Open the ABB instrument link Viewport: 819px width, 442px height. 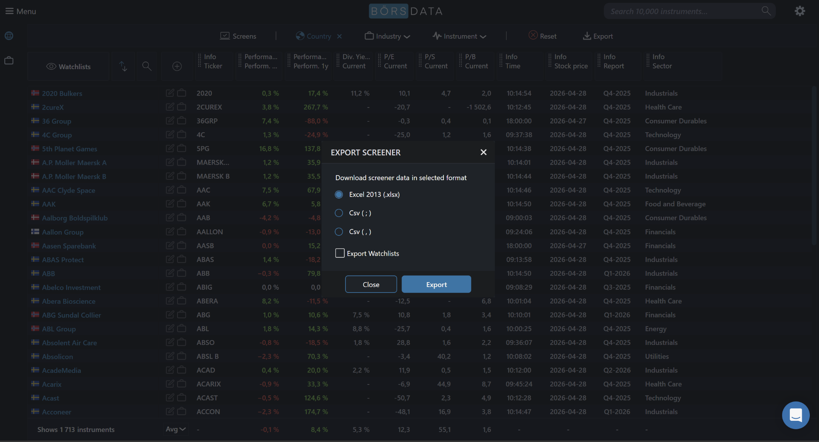click(48, 273)
